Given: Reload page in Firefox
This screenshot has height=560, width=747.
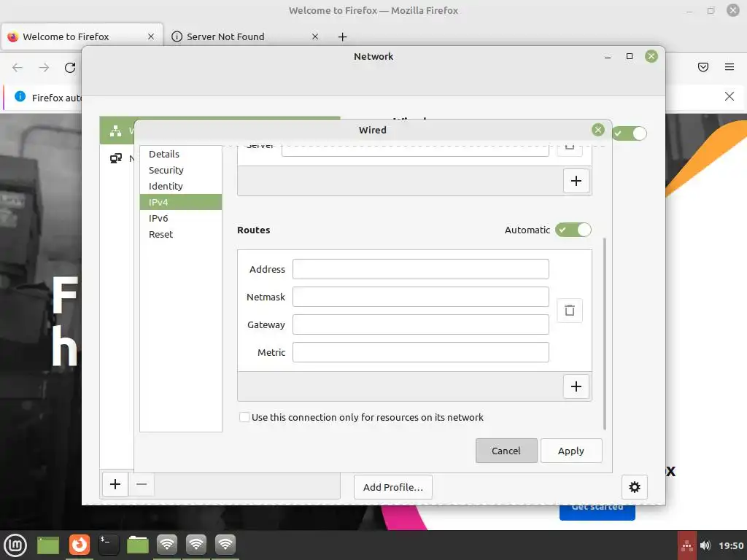Looking at the screenshot, I should [x=70, y=68].
